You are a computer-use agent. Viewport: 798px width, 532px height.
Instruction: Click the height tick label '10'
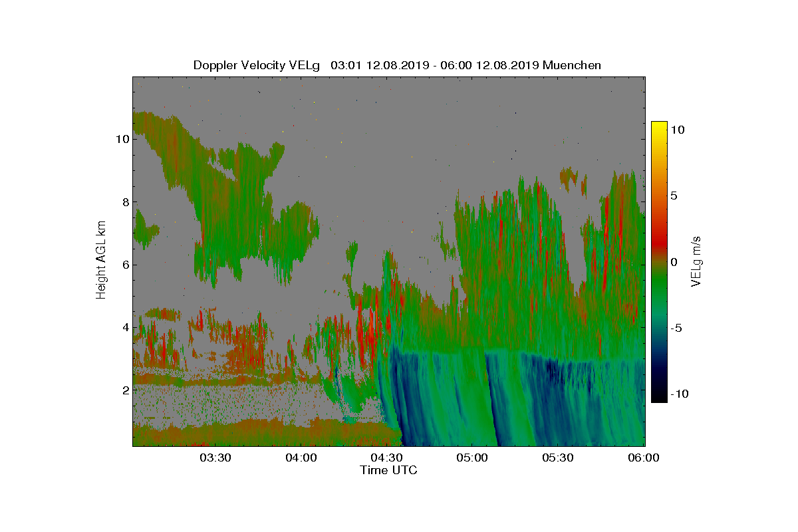click(122, 139)
